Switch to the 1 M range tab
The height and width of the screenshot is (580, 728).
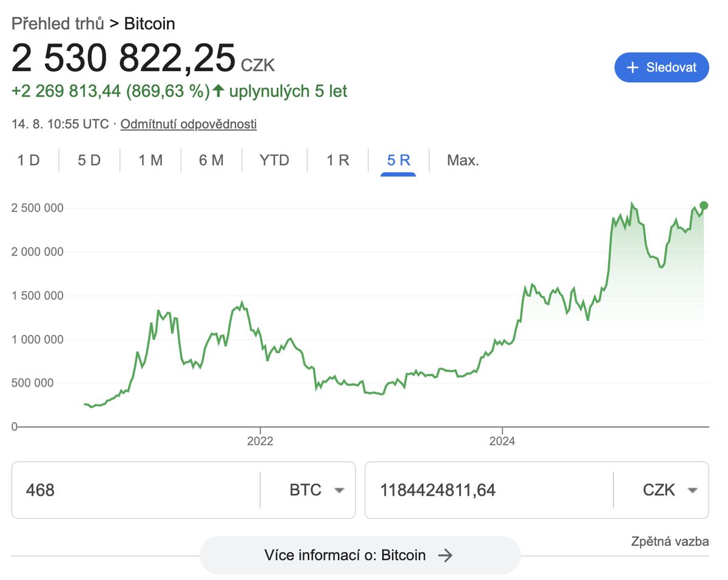[x=150, y=160]
